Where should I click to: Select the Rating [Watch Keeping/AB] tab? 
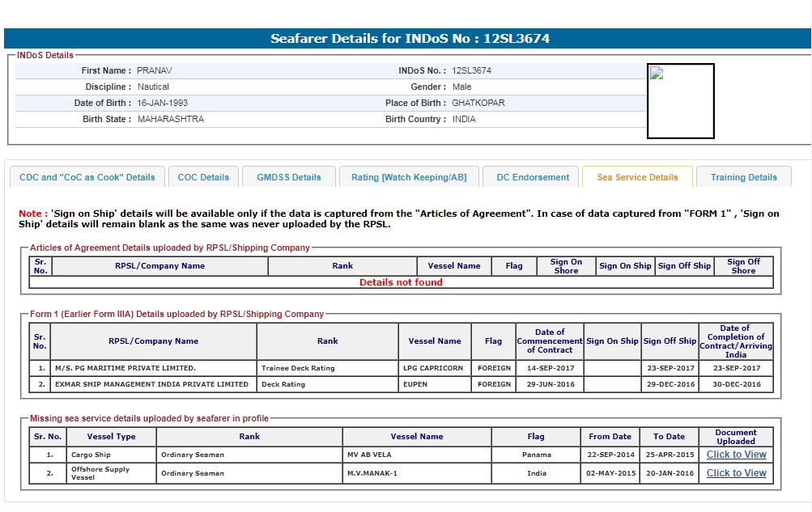tap(408, 177)
